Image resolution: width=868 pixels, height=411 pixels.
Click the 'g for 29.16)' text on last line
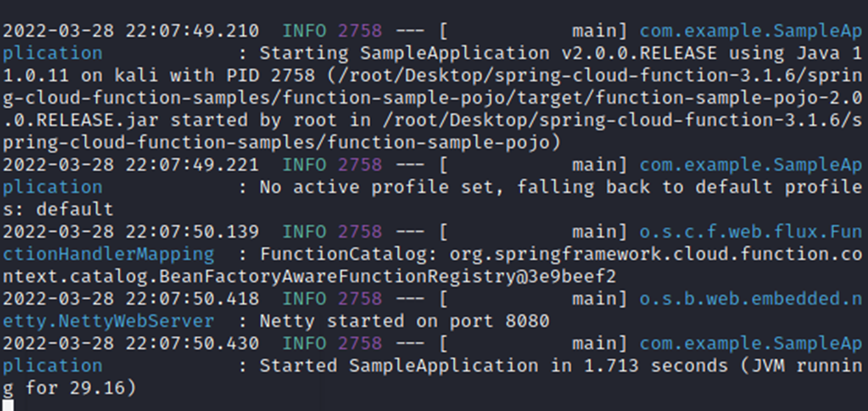coord(69,388)
